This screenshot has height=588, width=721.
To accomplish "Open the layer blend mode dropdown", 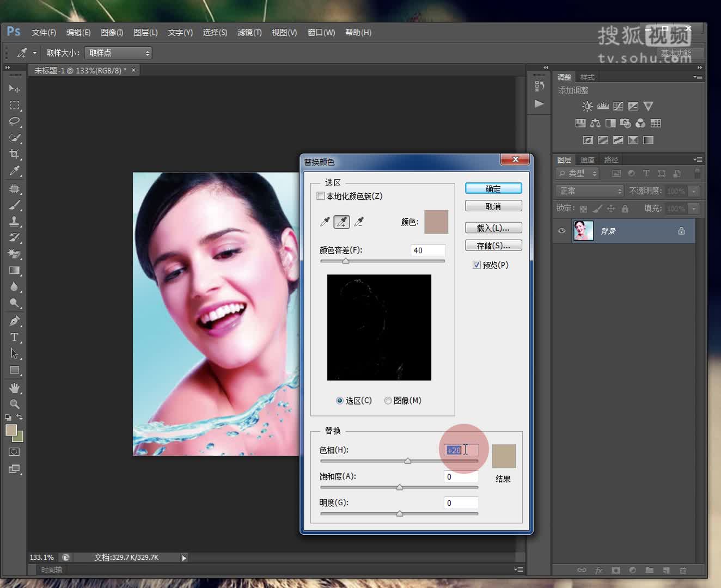I will (589, 191).
